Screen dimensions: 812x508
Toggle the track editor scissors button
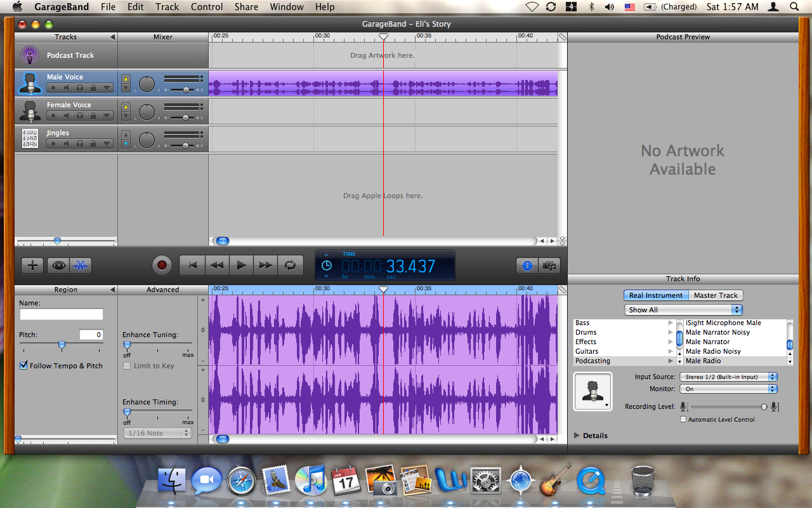click(x=80, y=265)
